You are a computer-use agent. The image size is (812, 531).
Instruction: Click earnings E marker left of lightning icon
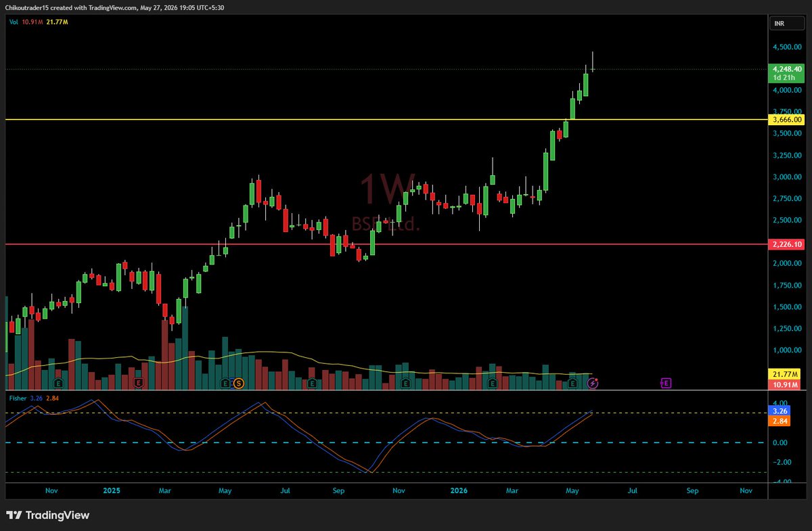point(572,384)
